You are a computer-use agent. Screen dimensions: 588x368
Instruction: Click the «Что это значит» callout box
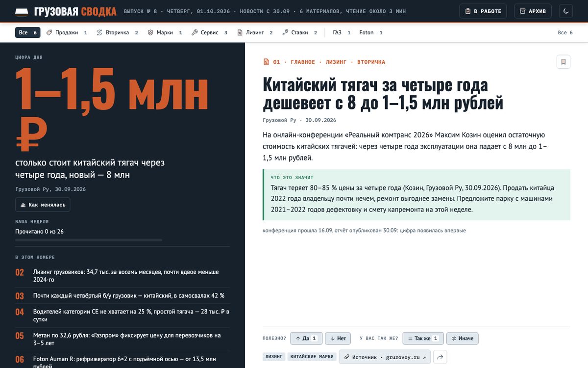[x=416, y=195]
